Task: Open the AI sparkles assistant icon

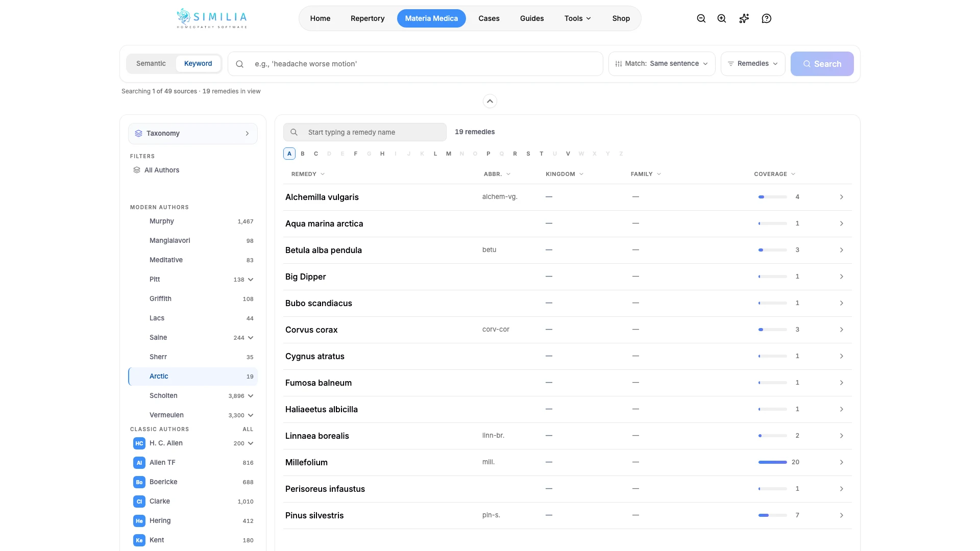Action: (744, 18)
